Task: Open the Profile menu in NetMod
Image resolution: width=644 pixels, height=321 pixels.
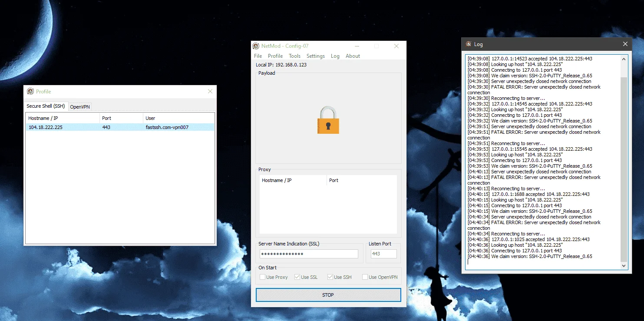Action: pyautogui.click(x=275, y=56)
